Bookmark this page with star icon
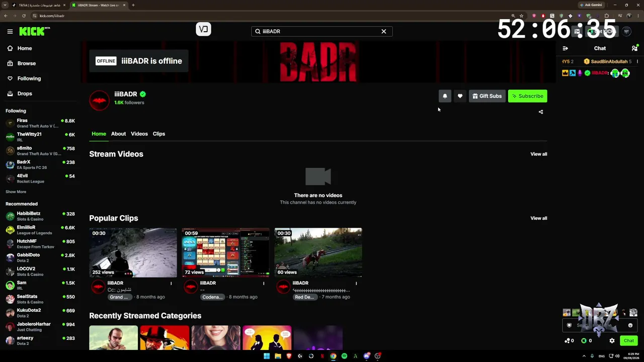The width and height of the screenshot is (644, 362). tap(522, 16)
